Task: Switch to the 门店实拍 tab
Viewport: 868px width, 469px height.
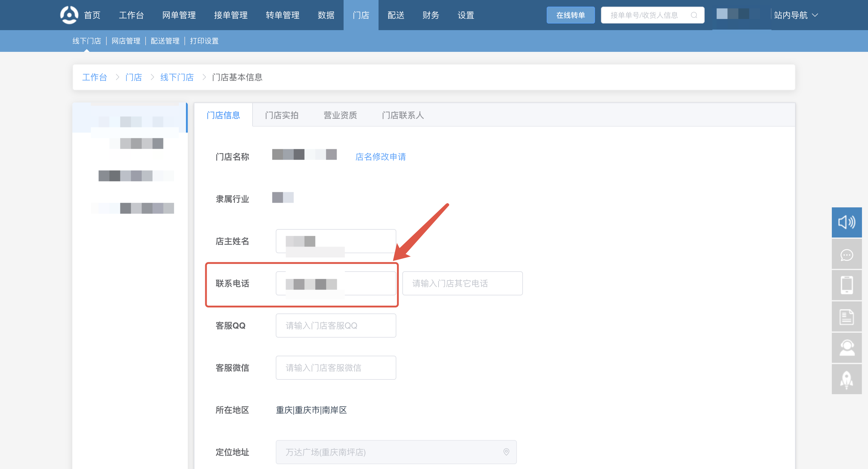Action: tap(282, 115)
